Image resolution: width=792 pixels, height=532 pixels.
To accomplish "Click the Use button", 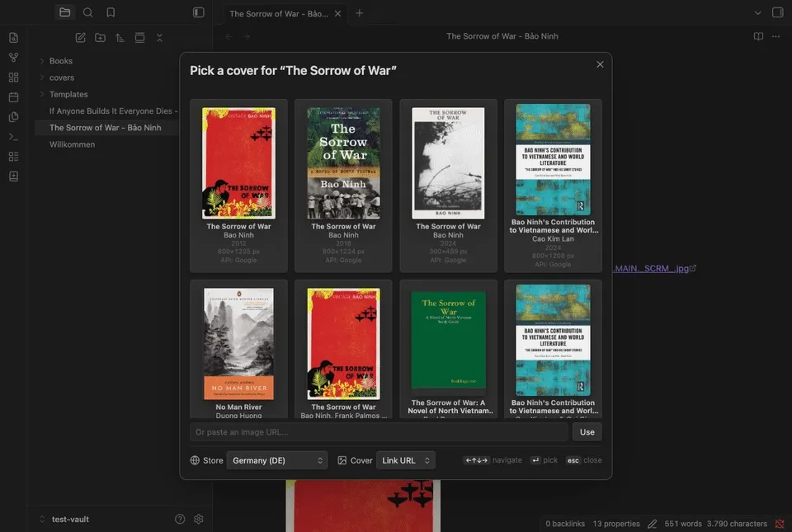I will click(x=587, y=432).
